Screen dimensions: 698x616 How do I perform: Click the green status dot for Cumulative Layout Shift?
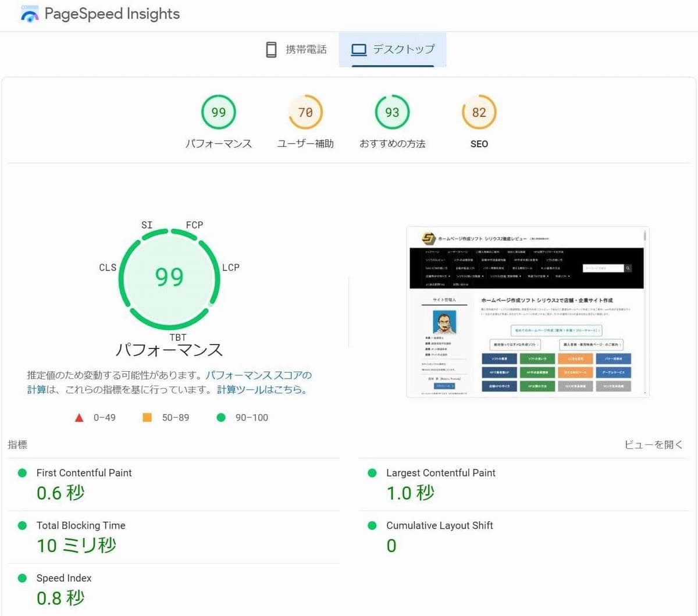pyautogui.click(x=372, y=525)
